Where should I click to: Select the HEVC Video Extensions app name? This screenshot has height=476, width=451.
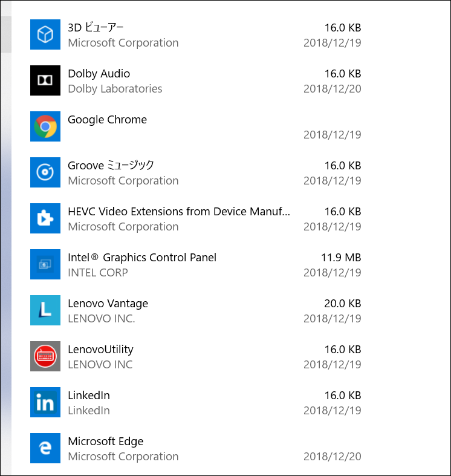[179, 212]
